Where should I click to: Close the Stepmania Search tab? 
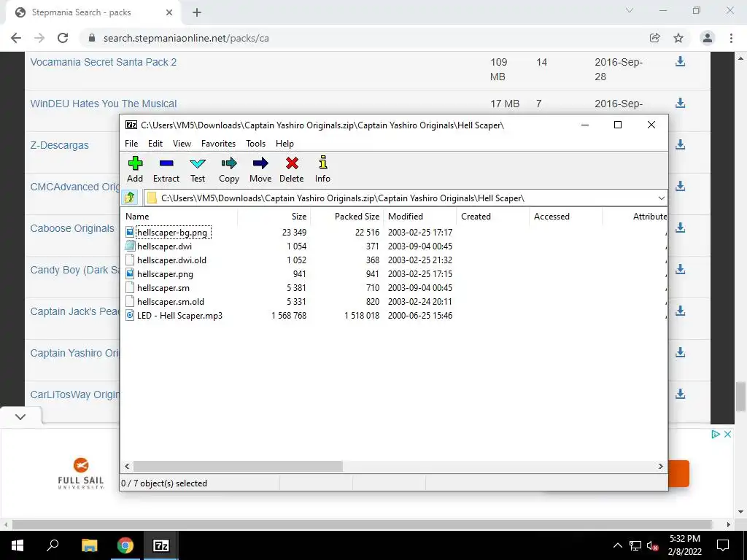click(169, 12)
